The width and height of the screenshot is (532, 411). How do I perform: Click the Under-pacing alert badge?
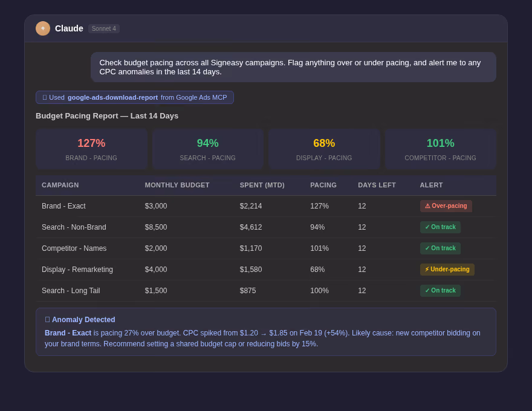[x=447, y=269]
